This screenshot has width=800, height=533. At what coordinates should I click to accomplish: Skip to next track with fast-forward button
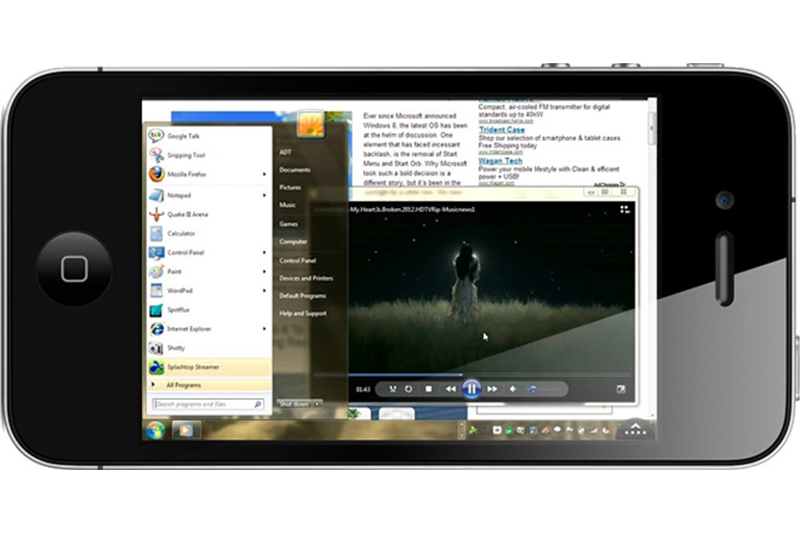[492, 388]
